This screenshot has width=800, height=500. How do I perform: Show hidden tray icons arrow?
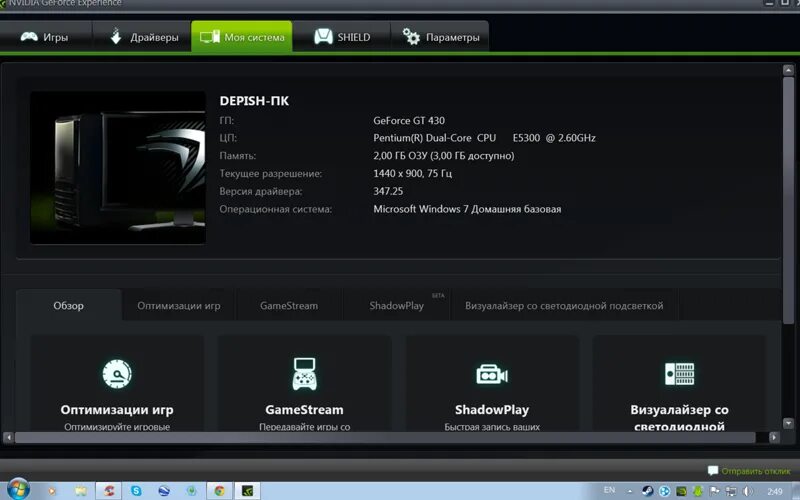click(630, 491)
